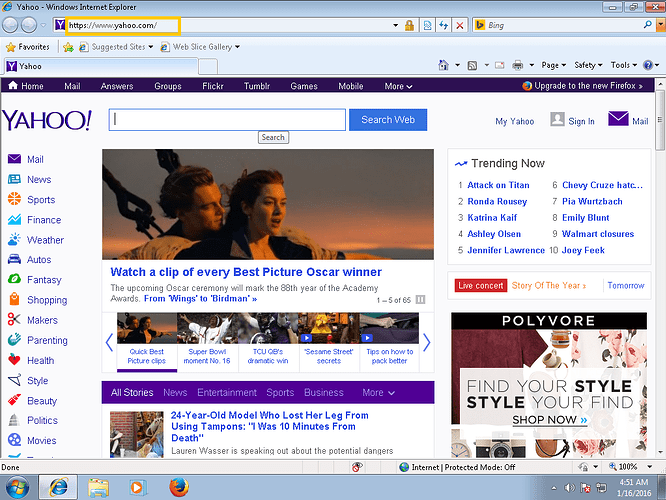Click the Shopping bag icon in sidebar
The image size is (666, 500).
14,299
